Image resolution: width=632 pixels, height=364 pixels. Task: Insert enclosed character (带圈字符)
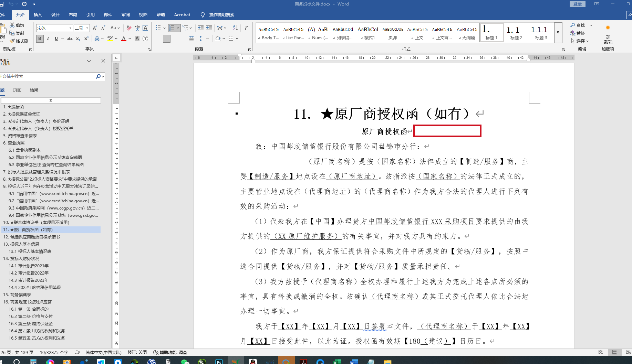pyautogui.click(x=145, y=39)
